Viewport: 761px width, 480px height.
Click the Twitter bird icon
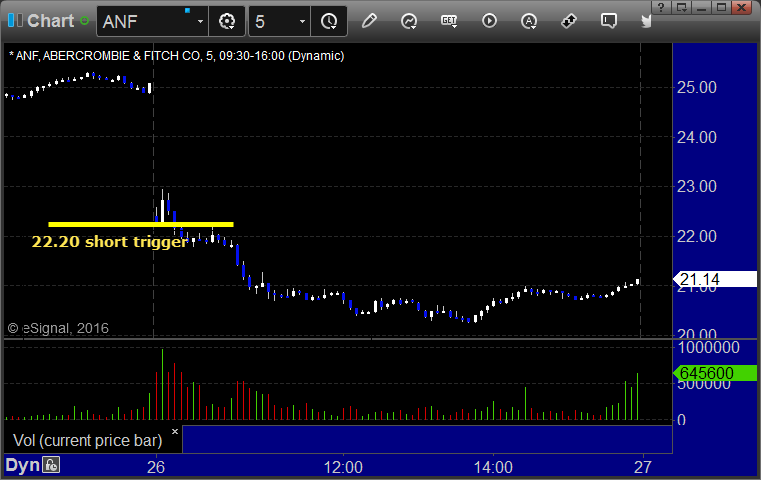646,21
